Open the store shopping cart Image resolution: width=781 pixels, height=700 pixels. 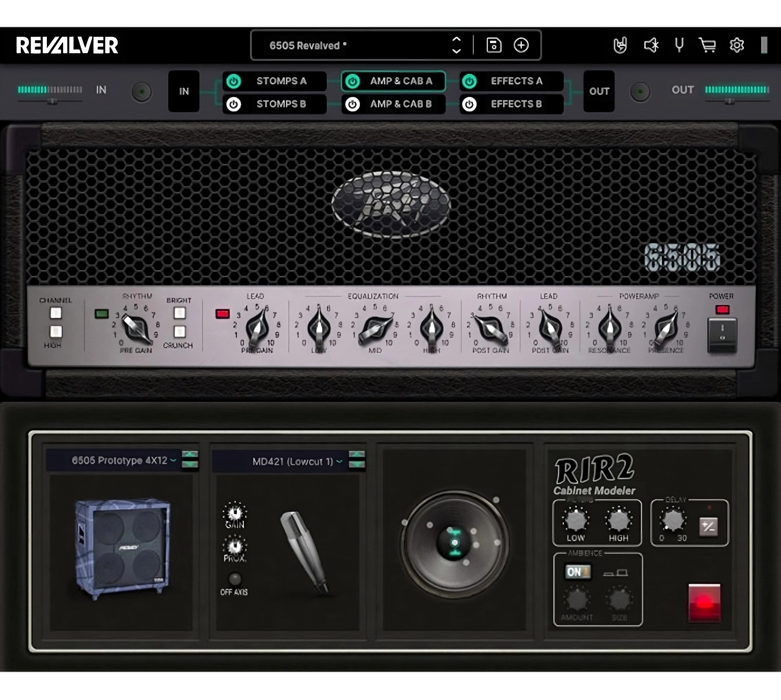[707, 45]
